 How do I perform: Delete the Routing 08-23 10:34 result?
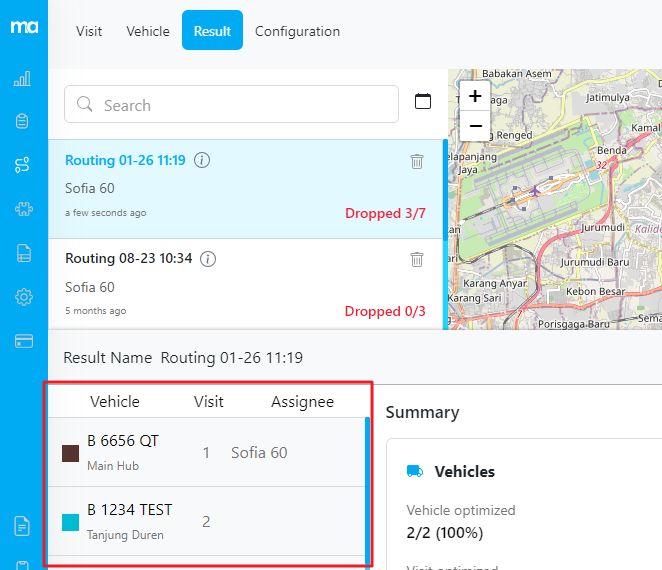point(417,259)
